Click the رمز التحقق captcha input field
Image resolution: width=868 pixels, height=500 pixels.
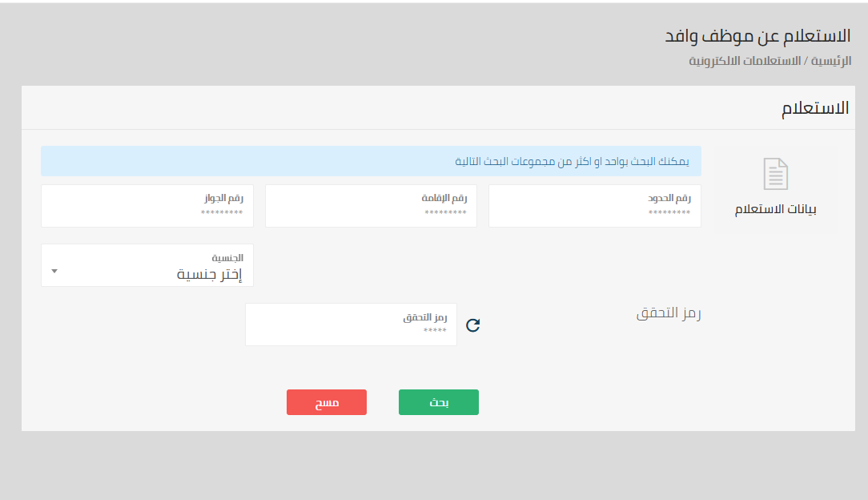[351, 325]
